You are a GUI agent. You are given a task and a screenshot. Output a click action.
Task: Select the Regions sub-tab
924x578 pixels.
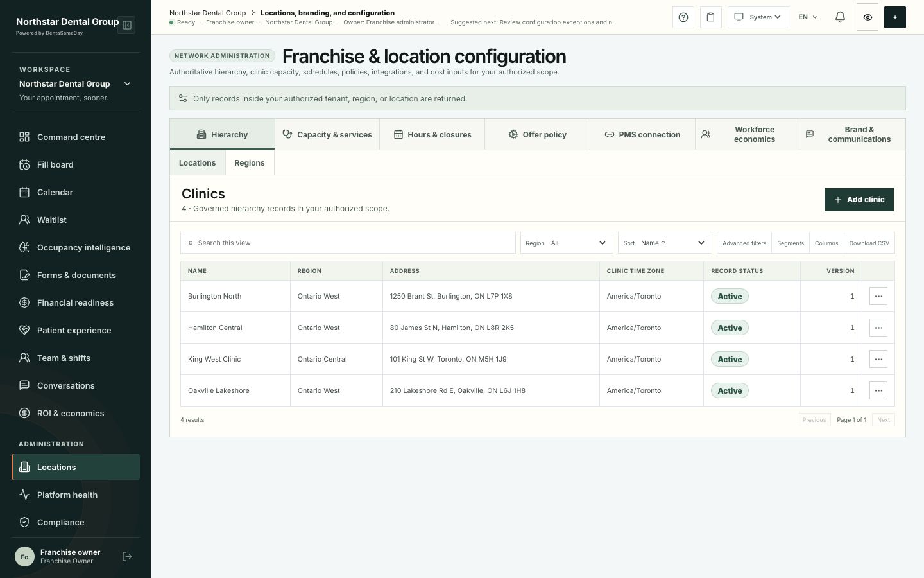point(250,162)
